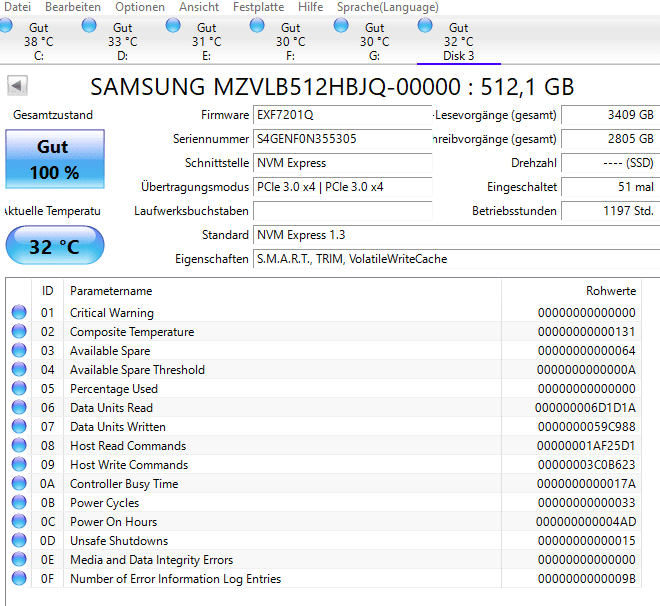Click the Seriennummer field value

pyautogui.click(x=343, y=139)
